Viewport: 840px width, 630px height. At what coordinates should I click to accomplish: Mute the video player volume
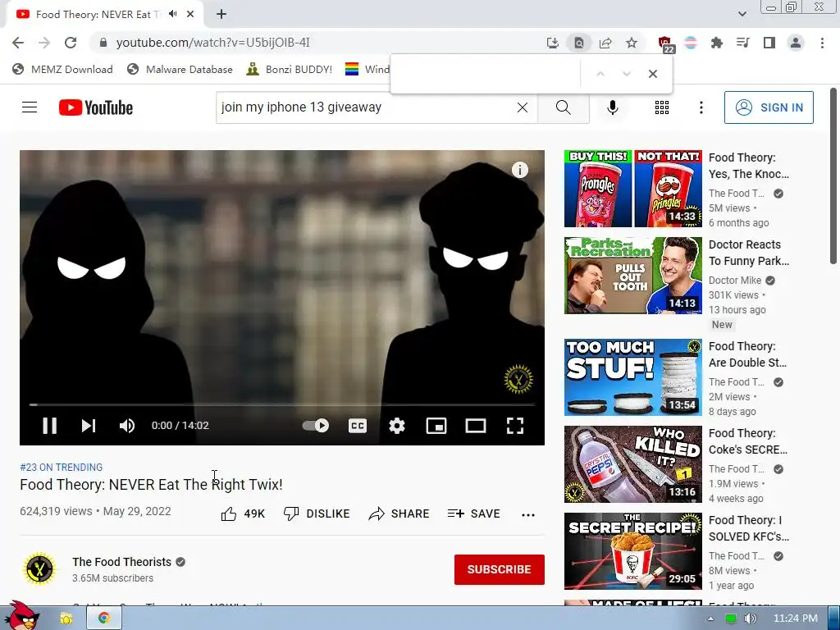[127, 426]
